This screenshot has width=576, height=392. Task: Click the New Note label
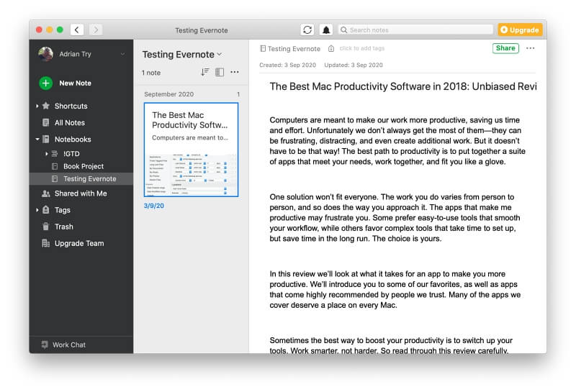76,83
